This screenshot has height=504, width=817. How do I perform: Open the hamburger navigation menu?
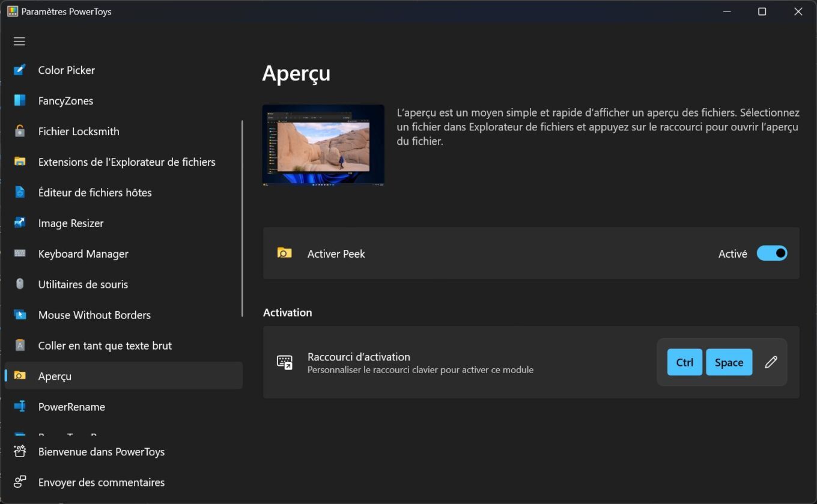19,41
